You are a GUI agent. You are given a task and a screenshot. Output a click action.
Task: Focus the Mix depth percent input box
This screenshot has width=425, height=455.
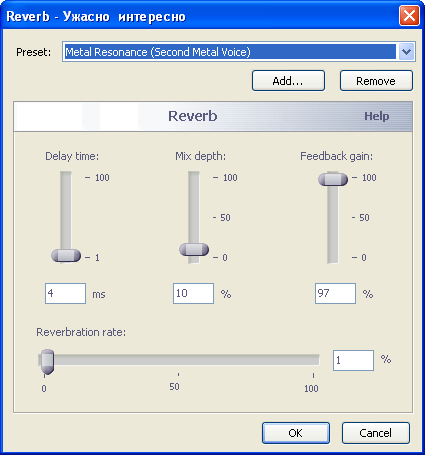(193, 293)
